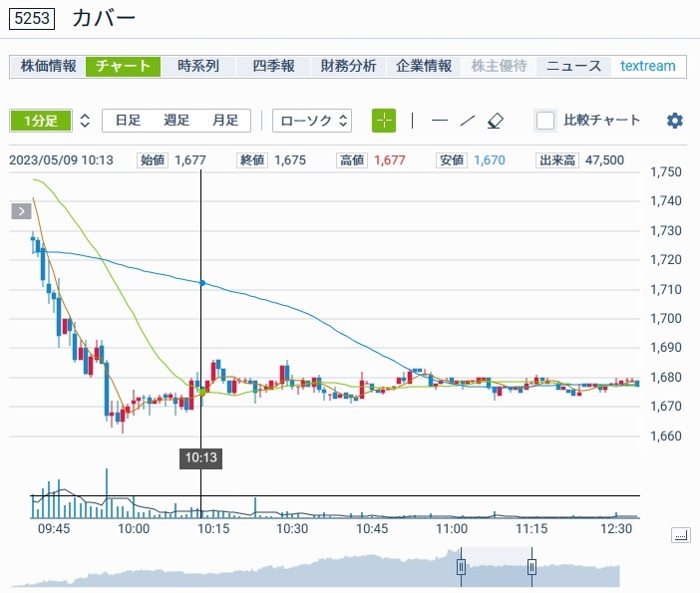Switch to 月足 monthly chart
This screenshot has height=593, width=700.
[x=225, y=121]
